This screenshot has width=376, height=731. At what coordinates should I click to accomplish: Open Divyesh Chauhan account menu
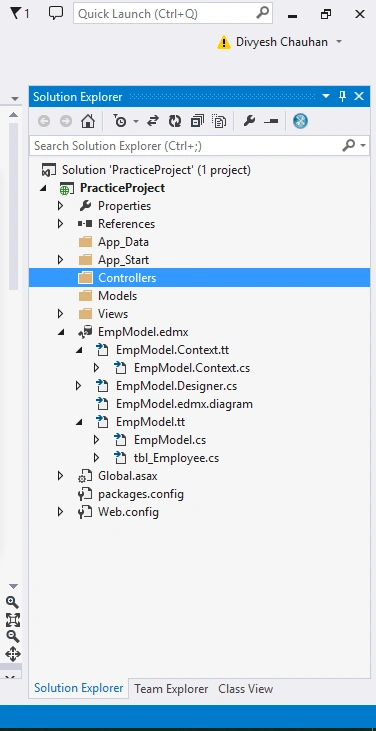[281, 42]
